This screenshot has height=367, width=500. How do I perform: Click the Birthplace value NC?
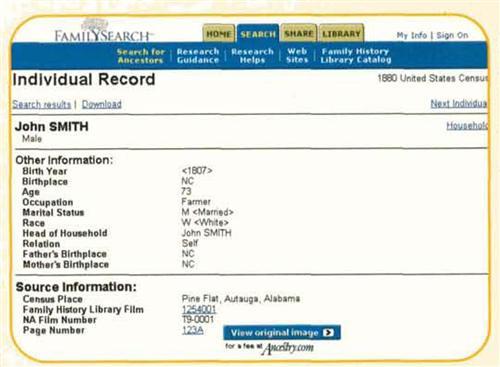(188, 181)
